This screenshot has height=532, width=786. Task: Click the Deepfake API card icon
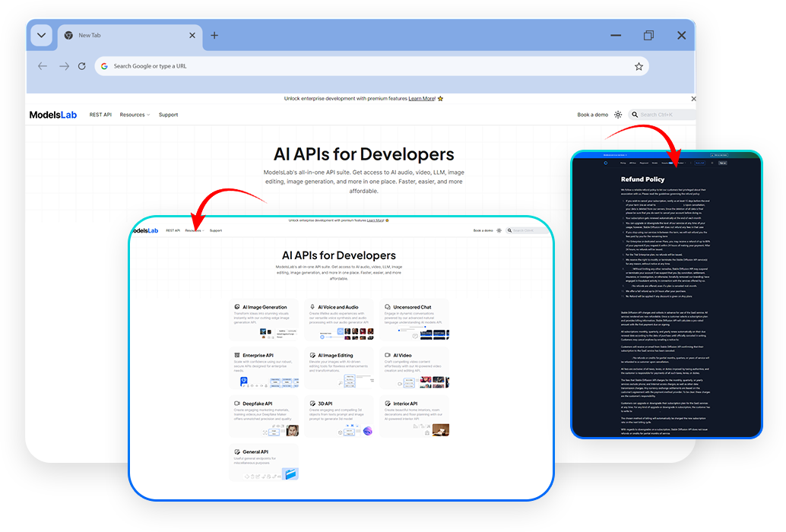click(237, 403)
